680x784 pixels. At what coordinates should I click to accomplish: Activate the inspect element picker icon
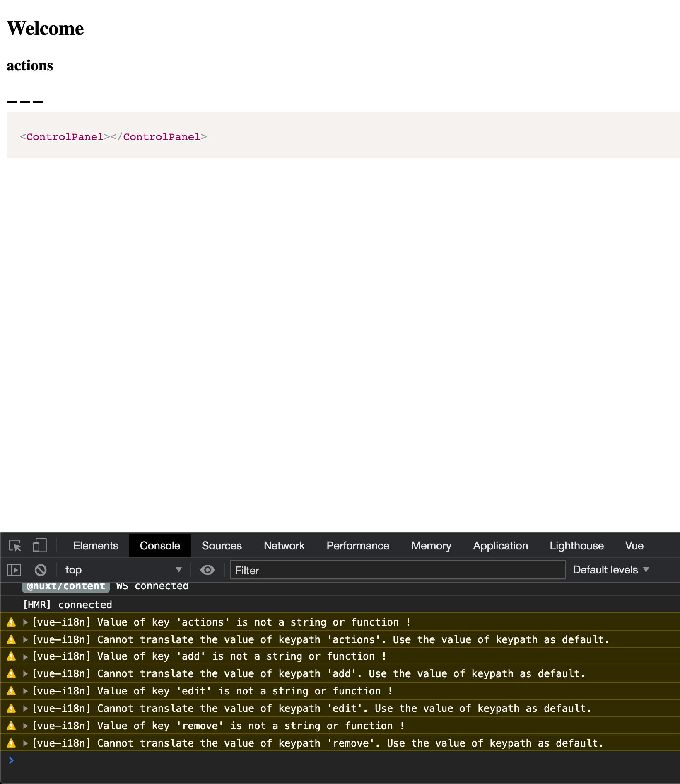(15, 545)
